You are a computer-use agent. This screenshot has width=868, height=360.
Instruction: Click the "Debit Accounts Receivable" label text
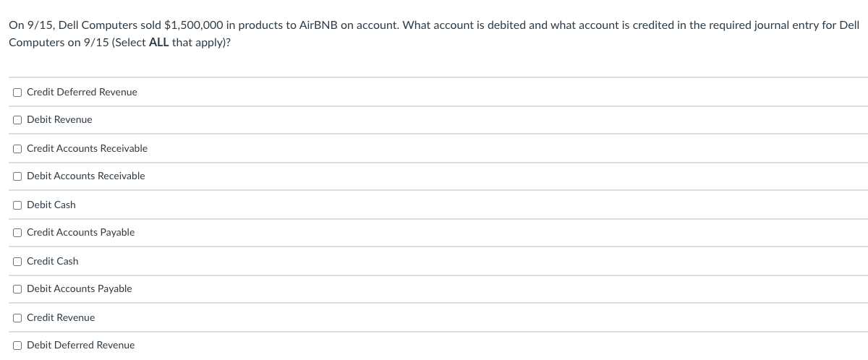coord(85,176)
